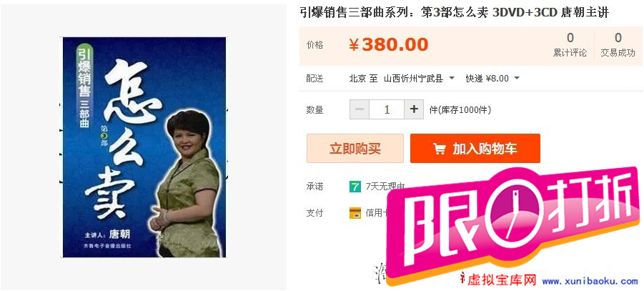Viewport: 644px width, 291px height.
Task: Open 累计评论 reviews count
Action: tap(570, 45)
